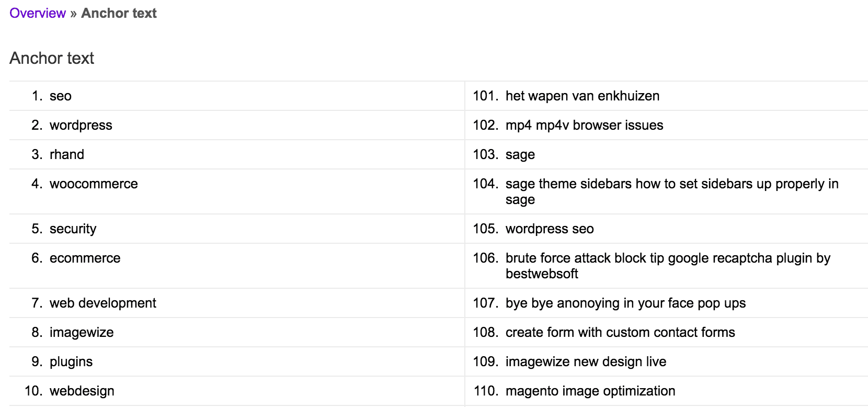Click the 'woocommerce' anchor text entry

coord(94,184)
